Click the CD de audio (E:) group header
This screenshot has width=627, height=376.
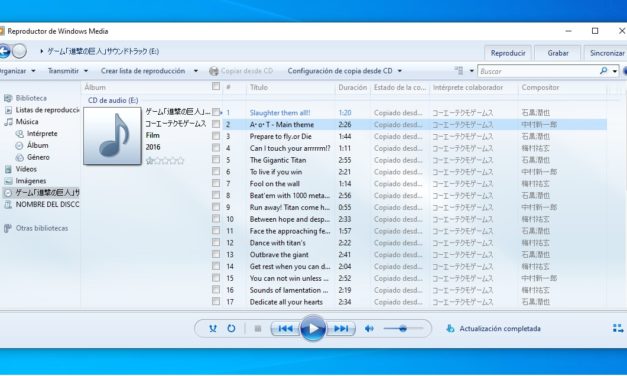(x=113, y=100)
